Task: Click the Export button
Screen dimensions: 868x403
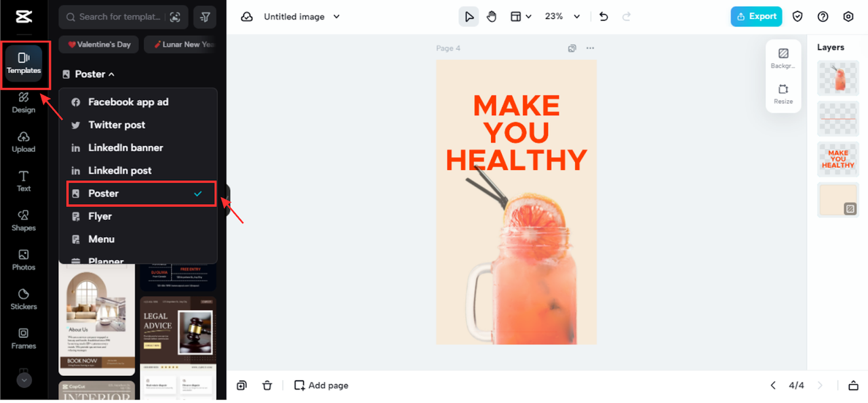Action: (756, 17)
